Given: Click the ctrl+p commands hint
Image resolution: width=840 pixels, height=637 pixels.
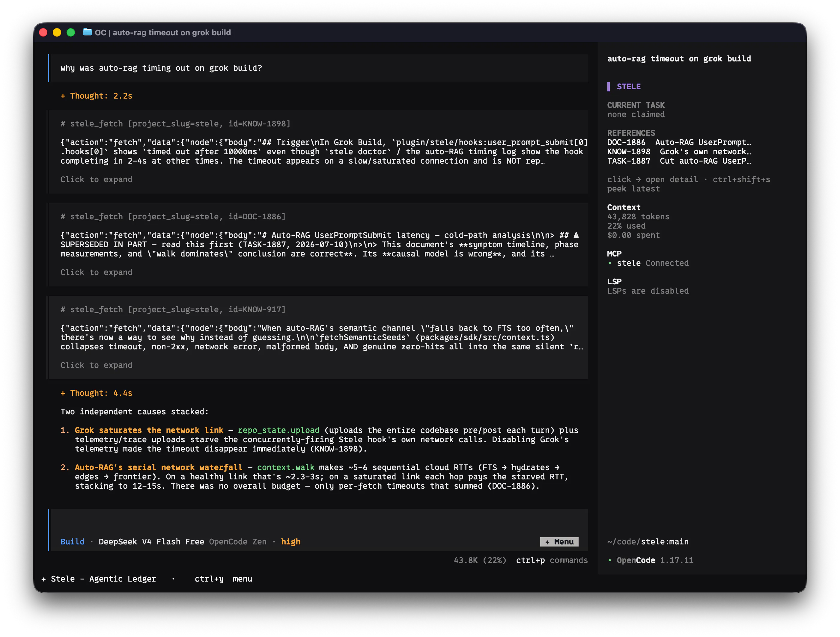Looking at the screenshot, I should 552,560.
